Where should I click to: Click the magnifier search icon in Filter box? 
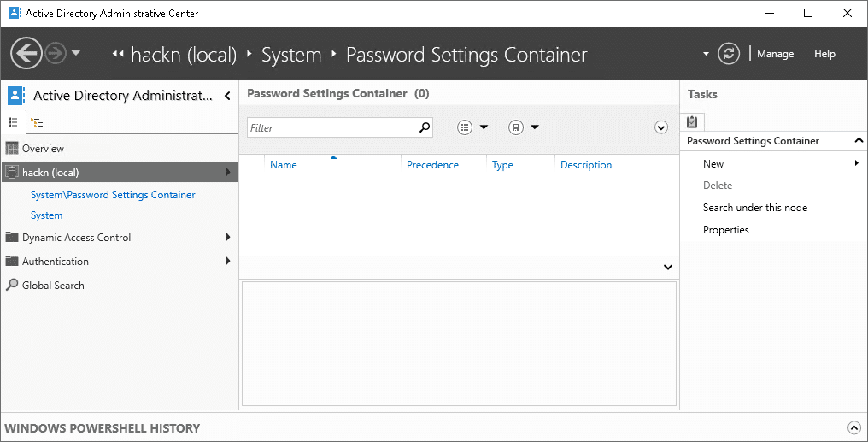pyautogui.click(x=425, y=127)
